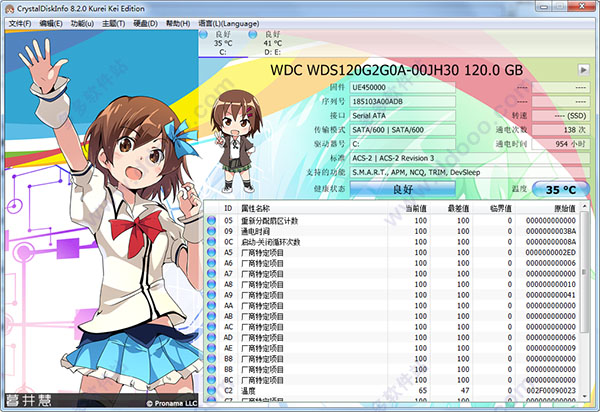
Task: Click scroll-up arrow of SMART list
Action: [x=584, y=207]
